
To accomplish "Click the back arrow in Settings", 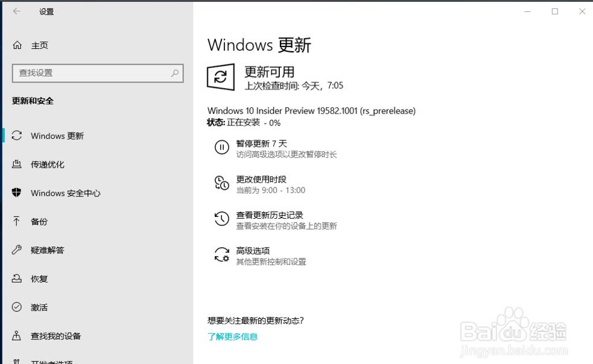I will [x=17, y=11].
